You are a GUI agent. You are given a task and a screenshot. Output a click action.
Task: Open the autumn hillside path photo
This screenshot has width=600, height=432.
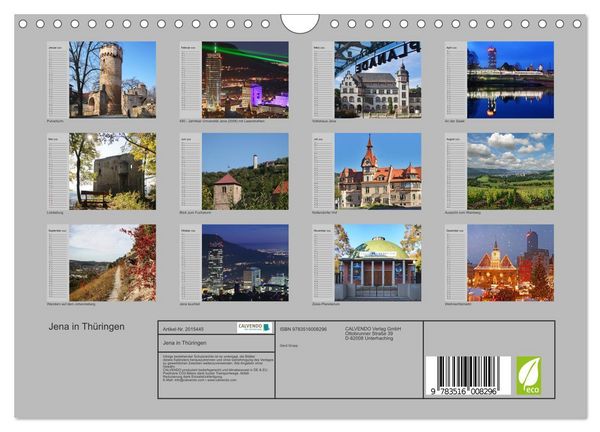112,262
